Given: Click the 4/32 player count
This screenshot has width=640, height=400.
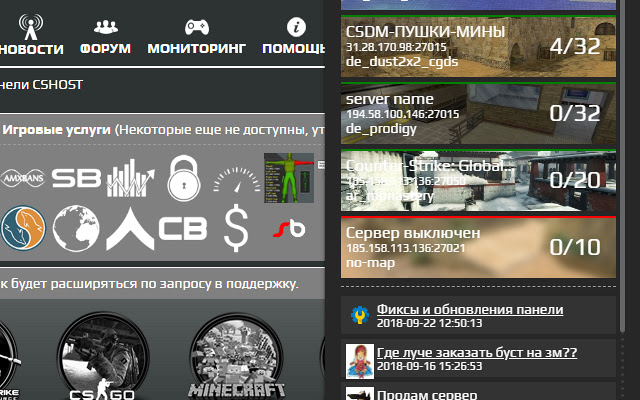Looking at the screenshot, I should click(x=575, y=47).
